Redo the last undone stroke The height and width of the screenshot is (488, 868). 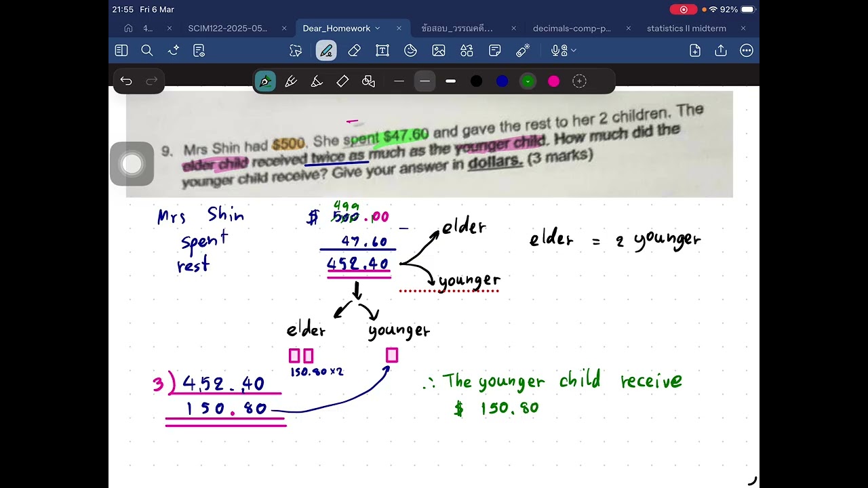click(x=152, y=81)
